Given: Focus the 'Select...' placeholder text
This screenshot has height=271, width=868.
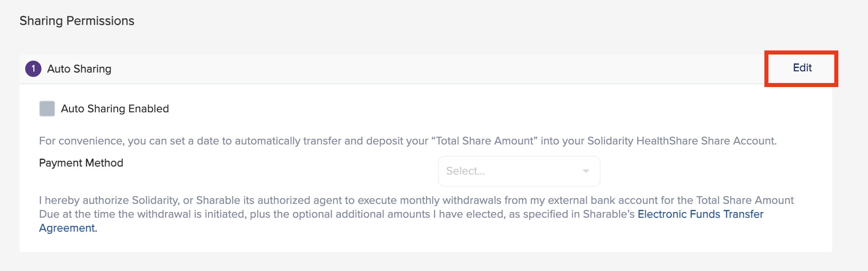Looking at the screenshot, I should coord(466,171).
